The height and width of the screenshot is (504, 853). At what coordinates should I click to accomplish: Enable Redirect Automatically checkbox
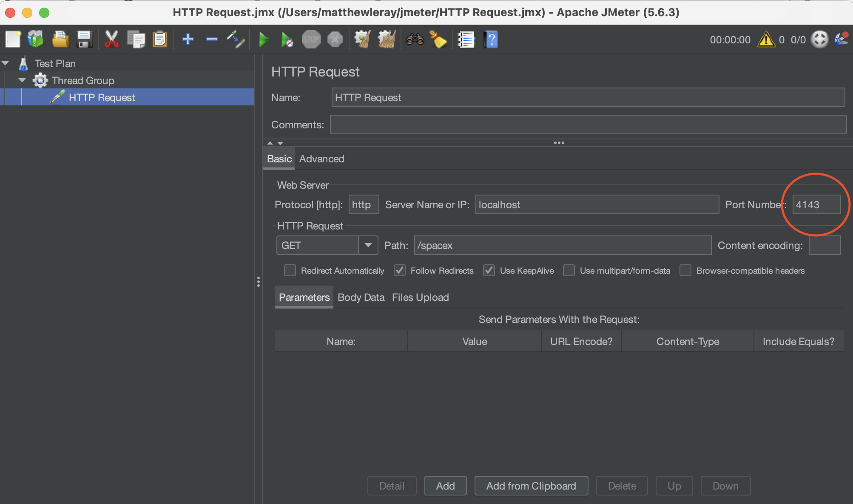[290, 270]
